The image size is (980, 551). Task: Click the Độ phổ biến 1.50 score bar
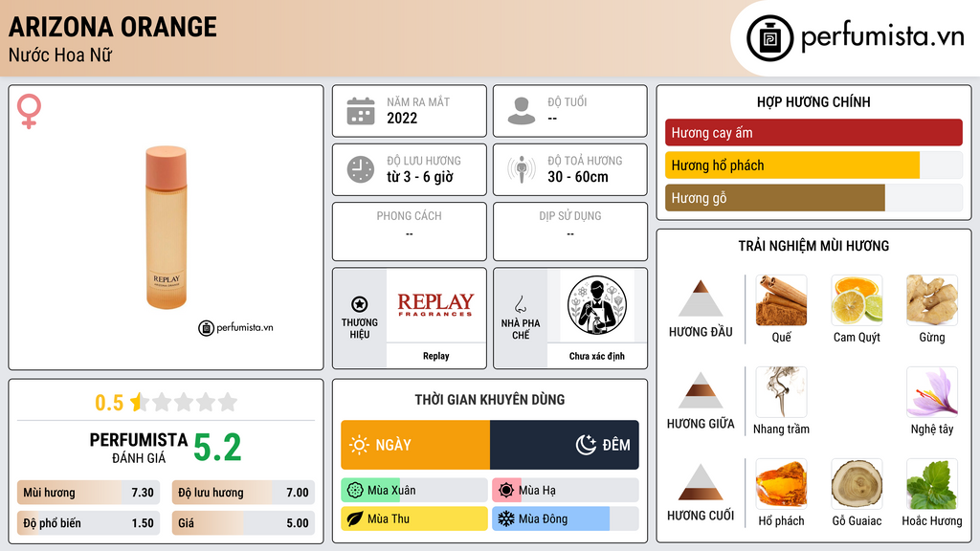point(88,523)
